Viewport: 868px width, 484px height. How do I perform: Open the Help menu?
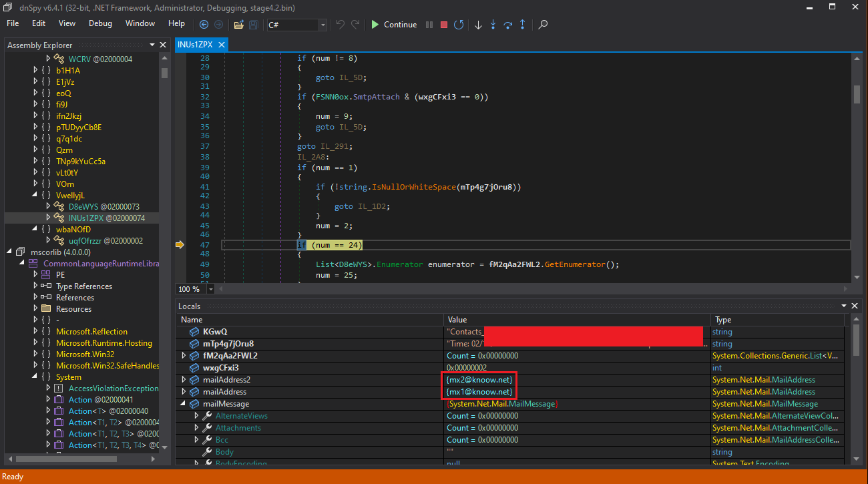click(x=177, y=23)
